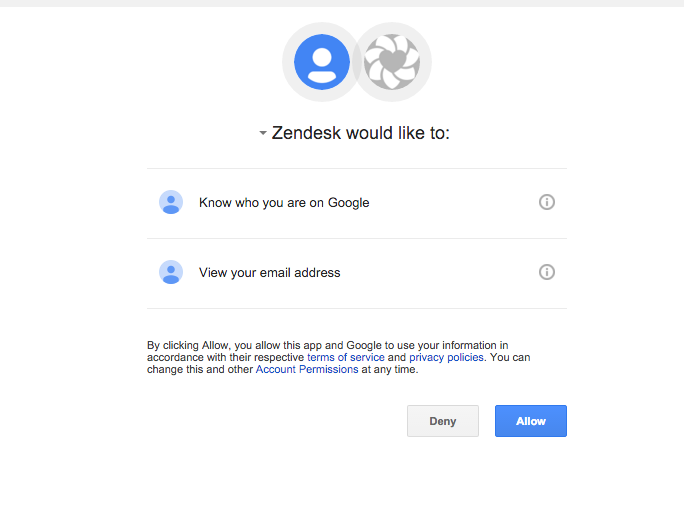
Task: Click the "You can" text after privacy policies
Action: [511, 358]
